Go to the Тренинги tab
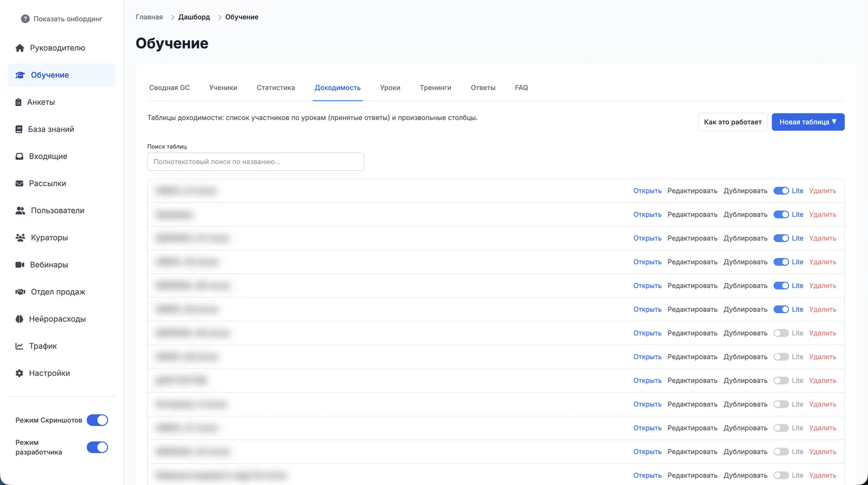868x485 pixels. (435, 88)
